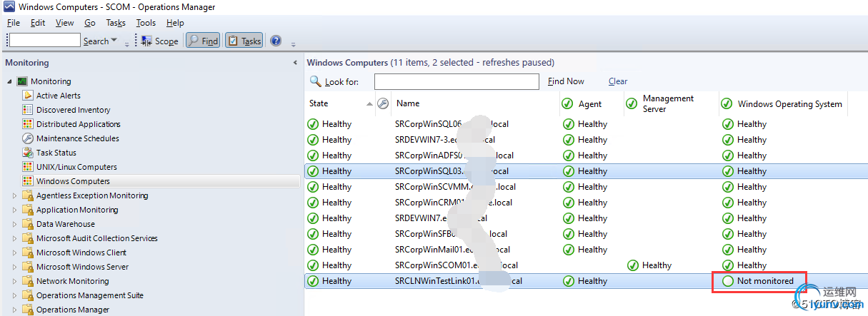This screenshot has width=868, height=316.
Task: Click the Operations Manager title bar app icon
Action: coord(9,7)
